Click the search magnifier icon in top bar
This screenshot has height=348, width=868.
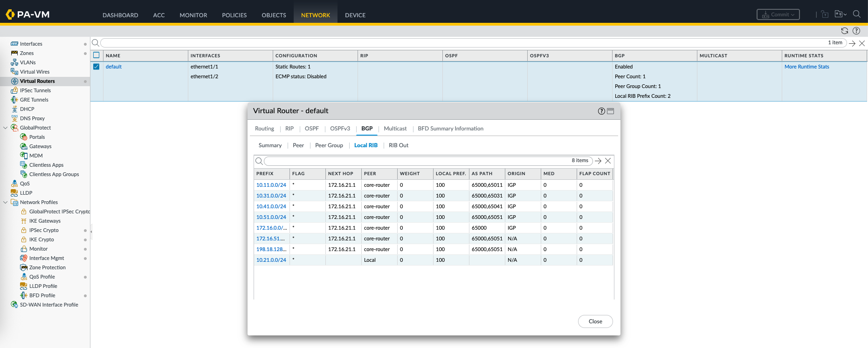click(856, 14)
